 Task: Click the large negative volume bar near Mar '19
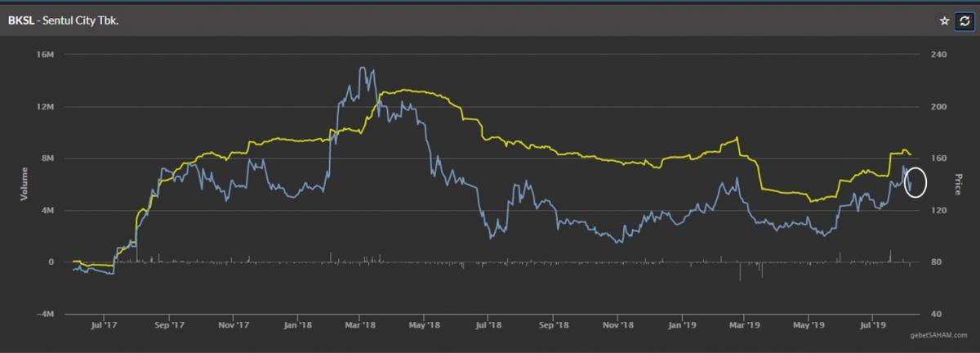tap(741, 271)
